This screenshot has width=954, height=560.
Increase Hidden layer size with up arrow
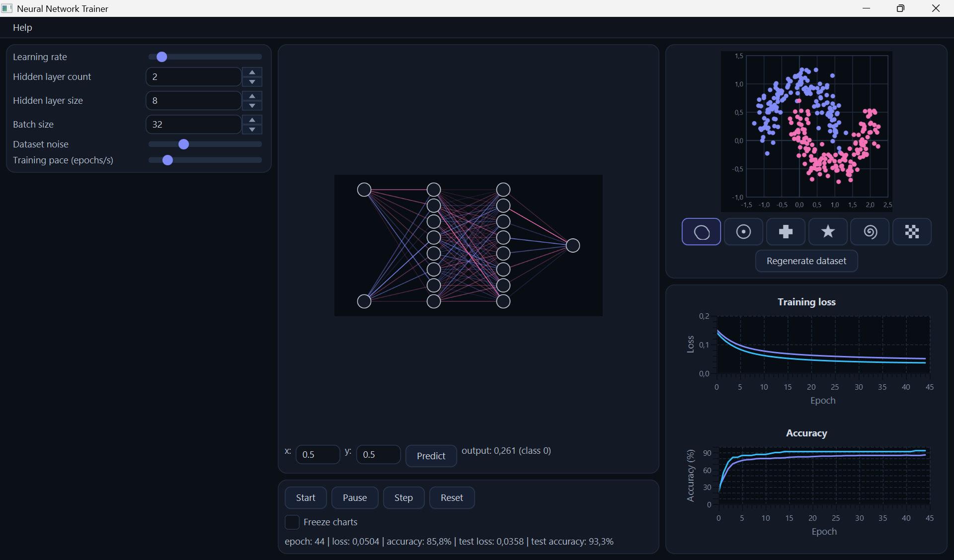click(252, 96)
